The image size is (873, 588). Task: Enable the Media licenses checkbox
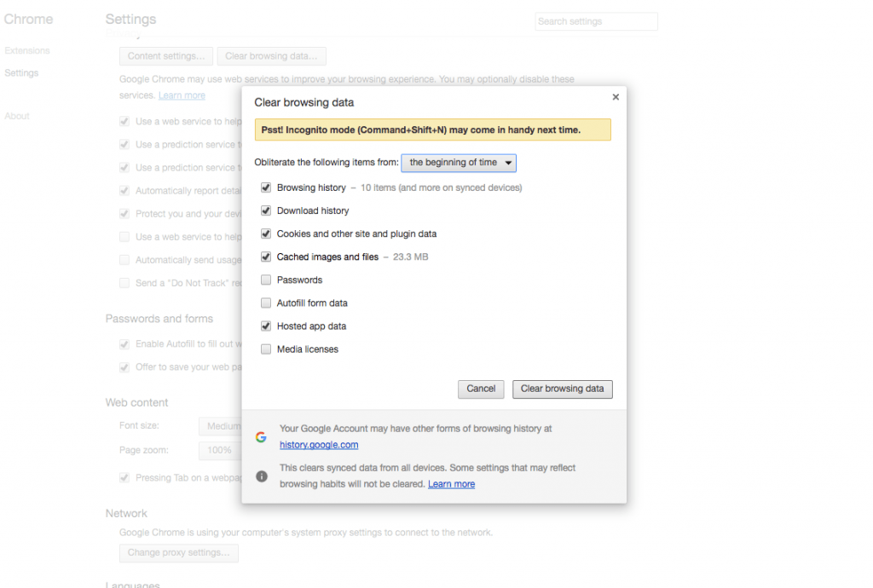265,349
